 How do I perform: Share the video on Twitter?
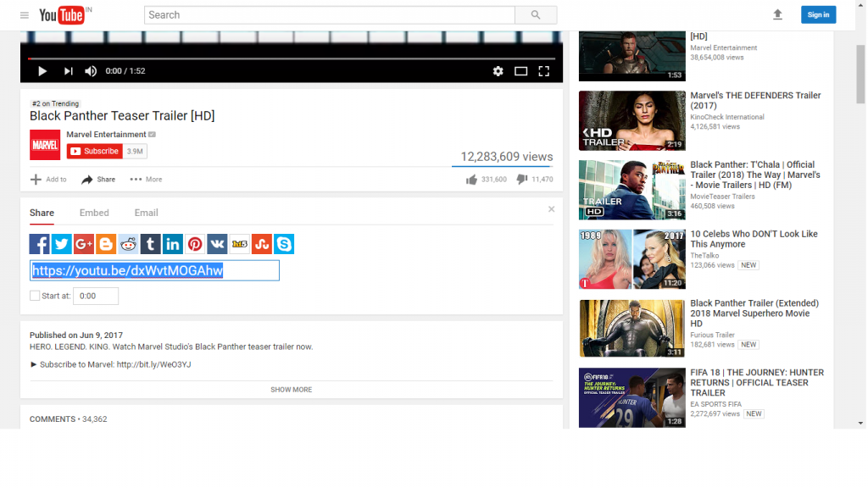pyautogui.click(x=62, y=244)
